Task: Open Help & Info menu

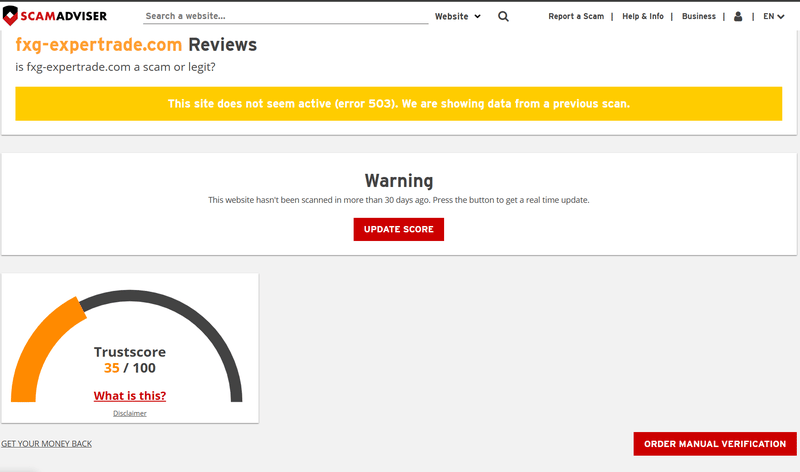Action: tap(643, 16)
